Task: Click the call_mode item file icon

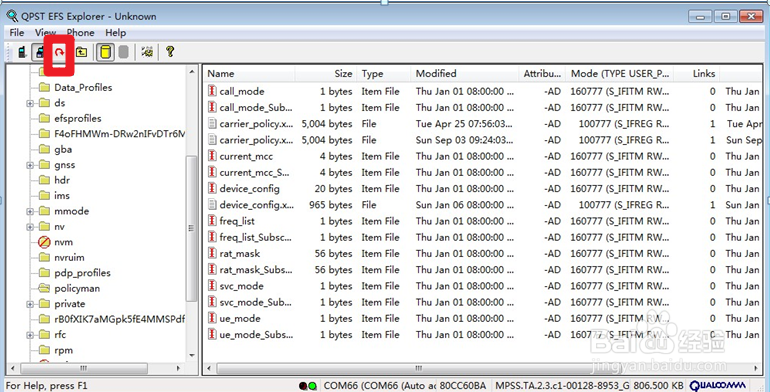Action: (212, 91)
